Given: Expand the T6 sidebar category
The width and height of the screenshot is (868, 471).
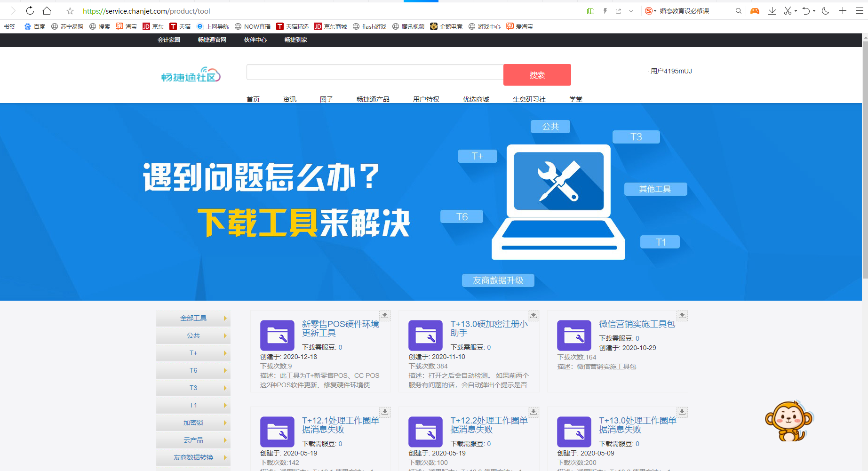Looking at the screenshot, I should [x=193, y=370].
